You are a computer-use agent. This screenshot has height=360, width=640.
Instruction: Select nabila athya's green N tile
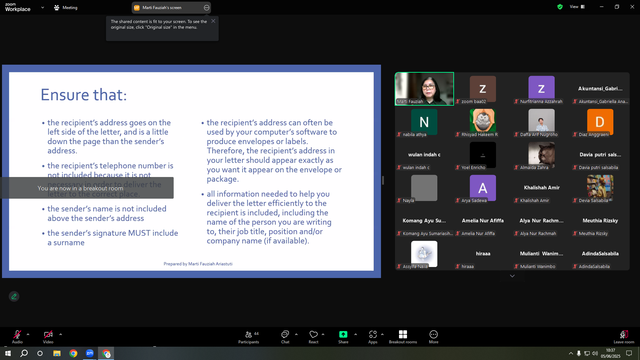424,122
